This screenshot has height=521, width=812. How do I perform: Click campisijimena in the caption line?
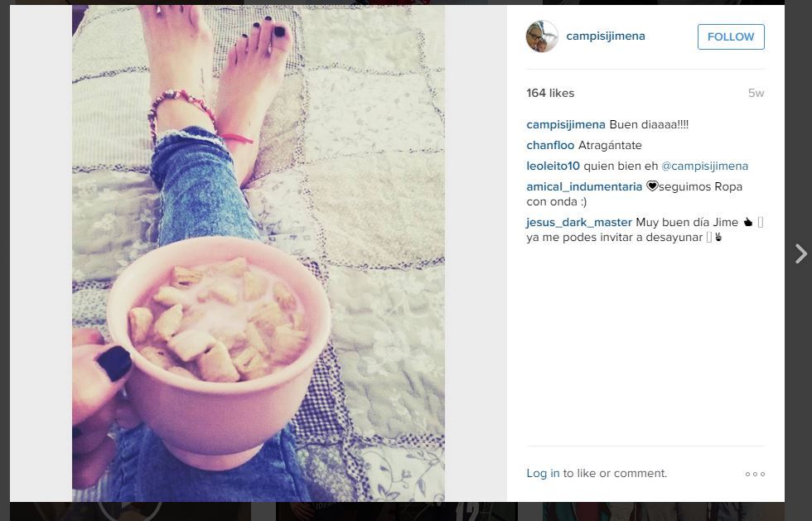tap(565, 125)
